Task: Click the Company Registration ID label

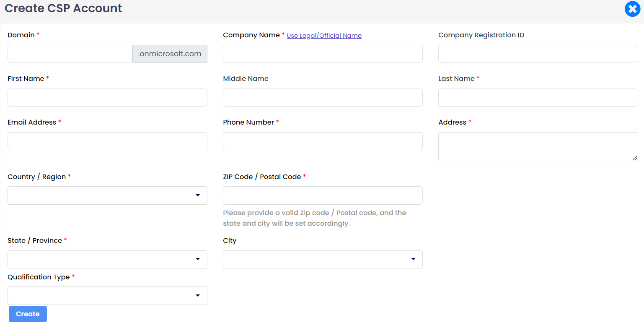Action: coord(481,35)
